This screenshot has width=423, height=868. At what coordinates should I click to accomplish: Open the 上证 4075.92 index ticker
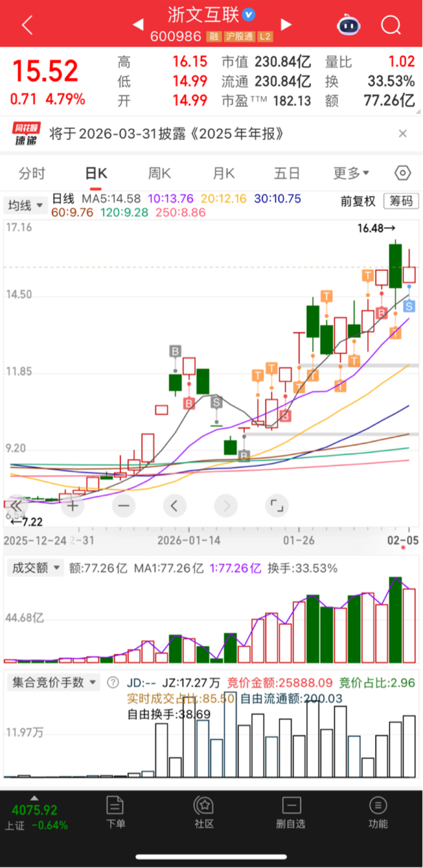tap(36, 817)
